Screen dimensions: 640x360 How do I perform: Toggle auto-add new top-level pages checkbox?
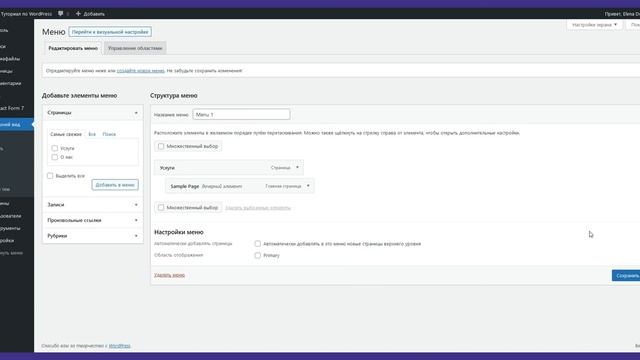click(258, 244)
